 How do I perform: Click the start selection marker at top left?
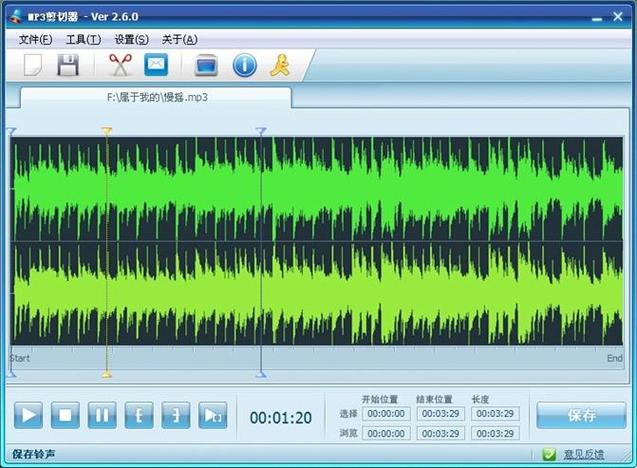11,131
